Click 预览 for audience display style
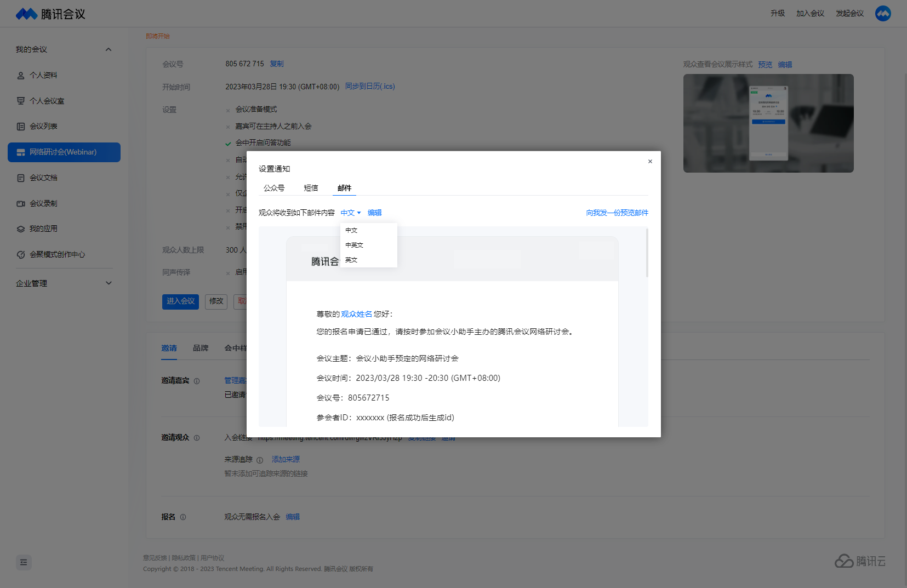The image size is (907, 588). (x=765, y=65)
